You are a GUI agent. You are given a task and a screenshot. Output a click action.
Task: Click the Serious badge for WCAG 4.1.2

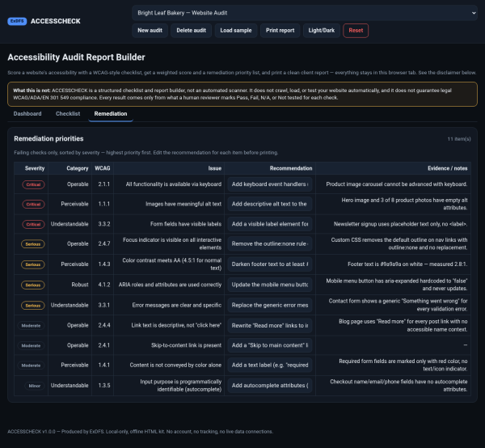[x=33, y=285]
